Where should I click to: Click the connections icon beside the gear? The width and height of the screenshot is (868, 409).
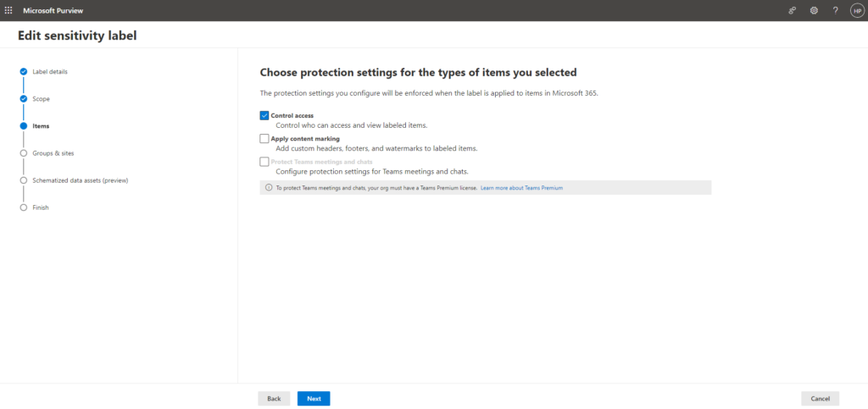pyautogui.click(x=793, y=10)
